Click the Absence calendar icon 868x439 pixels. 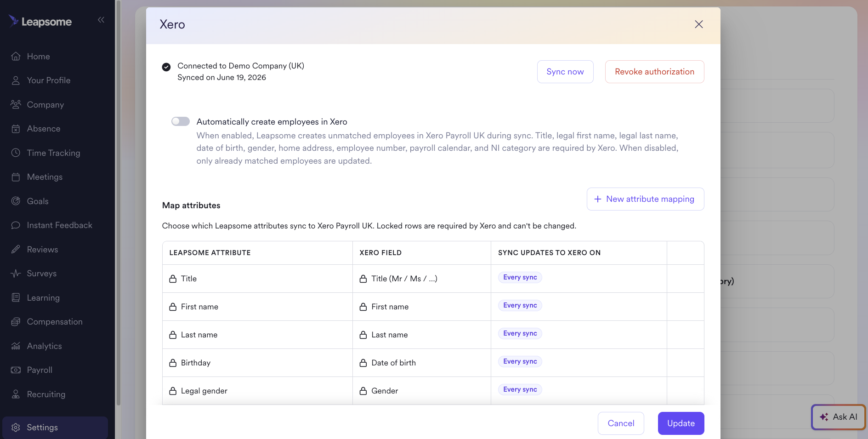coord(16,129)
